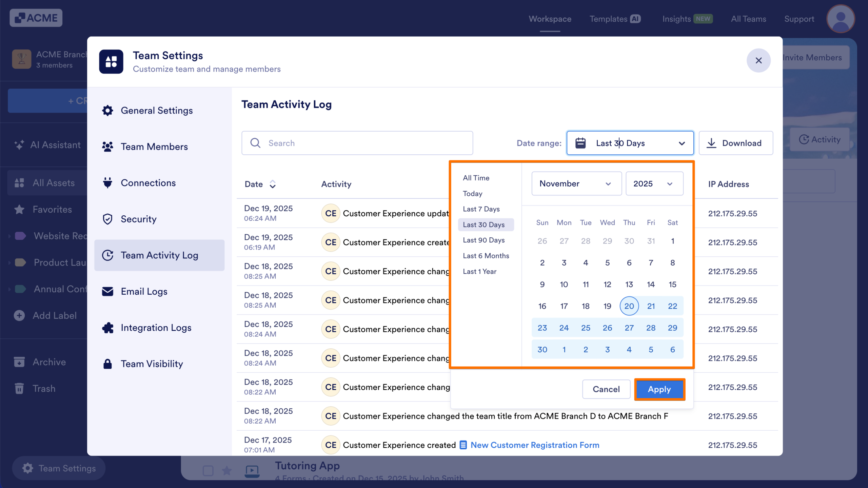This screenshot has width=868, height=488.
Task: Go to General Settings section
Action: click(157, 110)
